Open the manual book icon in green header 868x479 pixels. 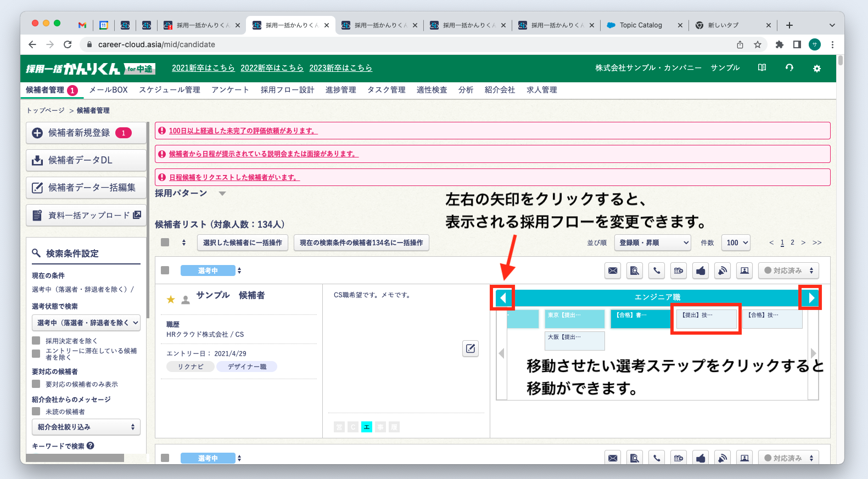762,67
